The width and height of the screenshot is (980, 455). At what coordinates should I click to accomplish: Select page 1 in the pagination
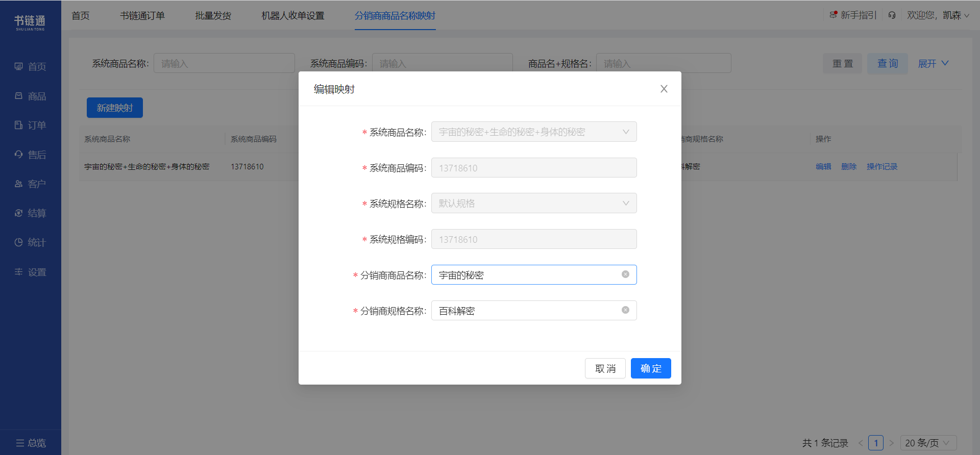(x=876, y=443)
